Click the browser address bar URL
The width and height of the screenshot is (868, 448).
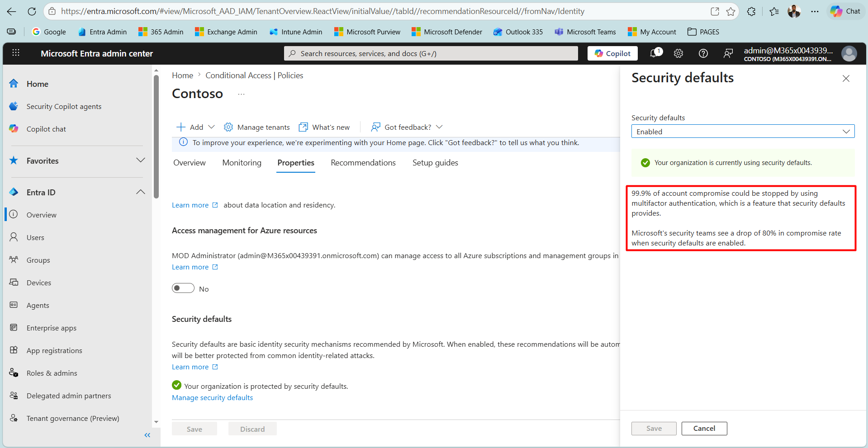323,11
